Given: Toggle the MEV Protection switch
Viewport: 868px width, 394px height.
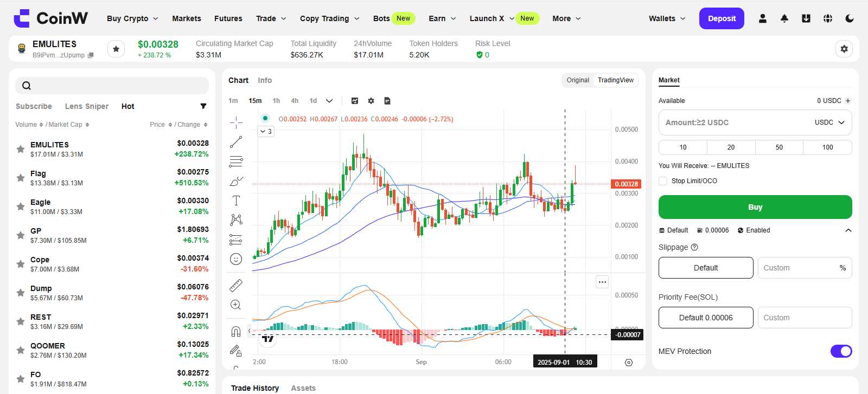Looking at the screenshot, I should coord(841,351).
